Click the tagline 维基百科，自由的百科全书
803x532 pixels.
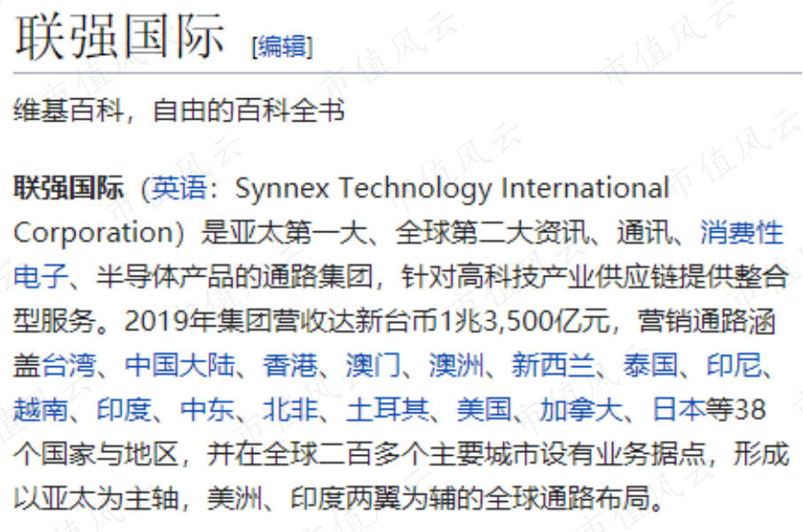(178, 111)
